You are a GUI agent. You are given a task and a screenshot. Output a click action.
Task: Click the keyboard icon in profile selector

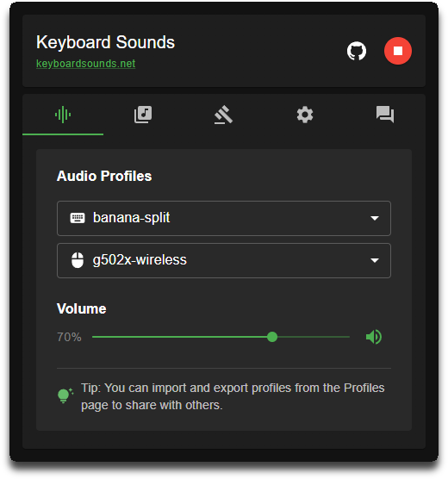(x=78, y=218)
